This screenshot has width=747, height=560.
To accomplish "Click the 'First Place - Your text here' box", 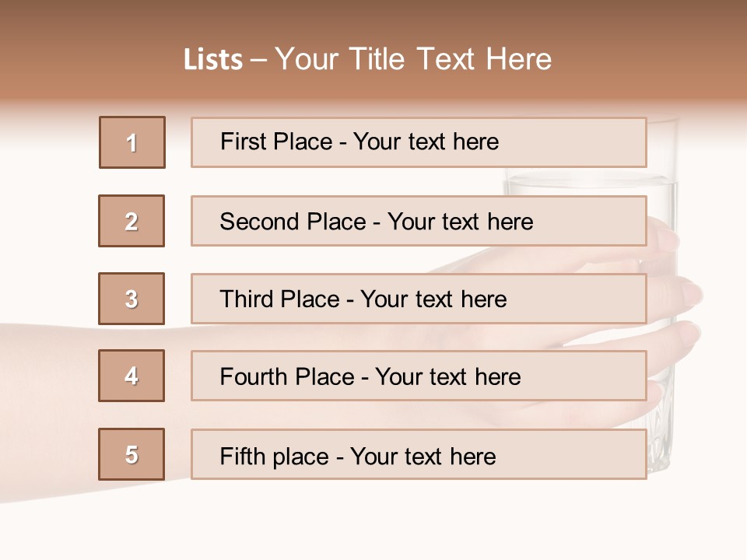I will click(419, 142).
